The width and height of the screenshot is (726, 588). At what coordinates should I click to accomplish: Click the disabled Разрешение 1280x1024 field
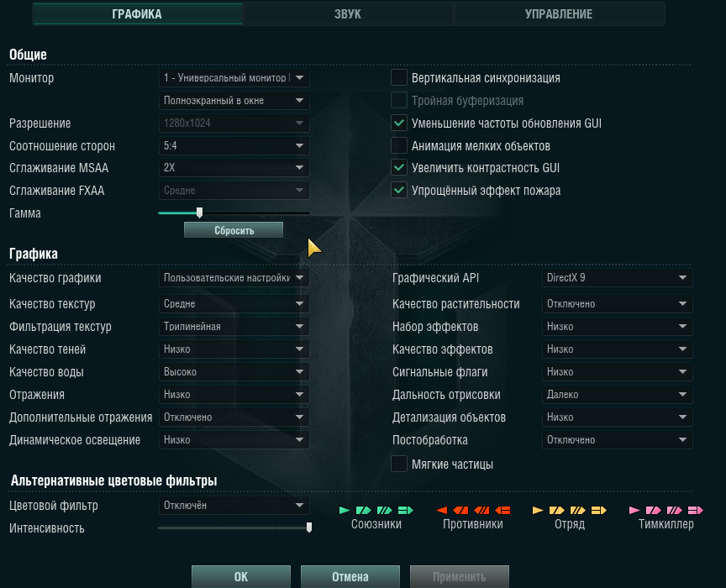pyautogui.click(x=234, y=123)
